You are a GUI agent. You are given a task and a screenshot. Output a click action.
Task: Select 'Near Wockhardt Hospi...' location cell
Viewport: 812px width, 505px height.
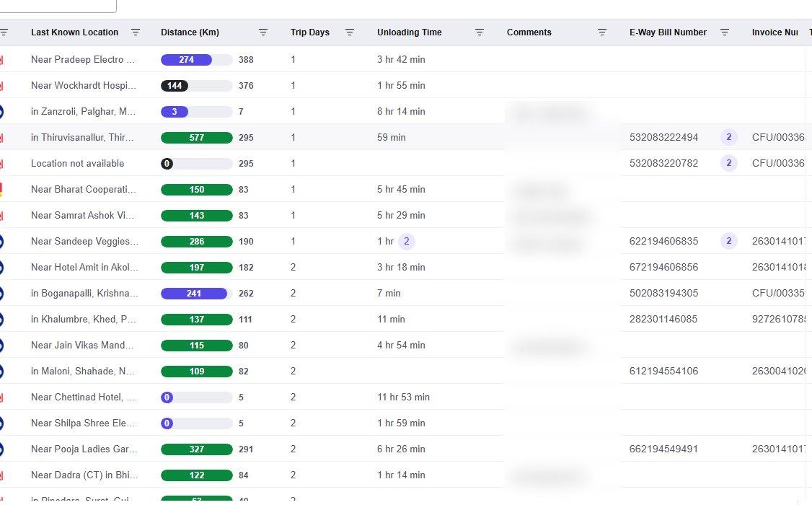84,85
